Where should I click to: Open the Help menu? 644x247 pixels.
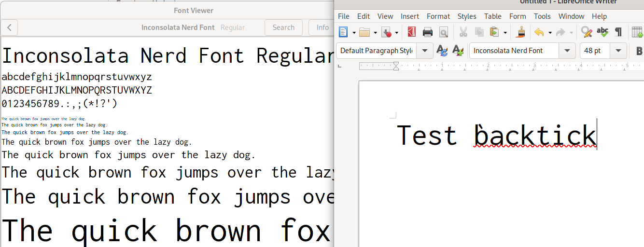pyautogui.click(x=599, y=16)
